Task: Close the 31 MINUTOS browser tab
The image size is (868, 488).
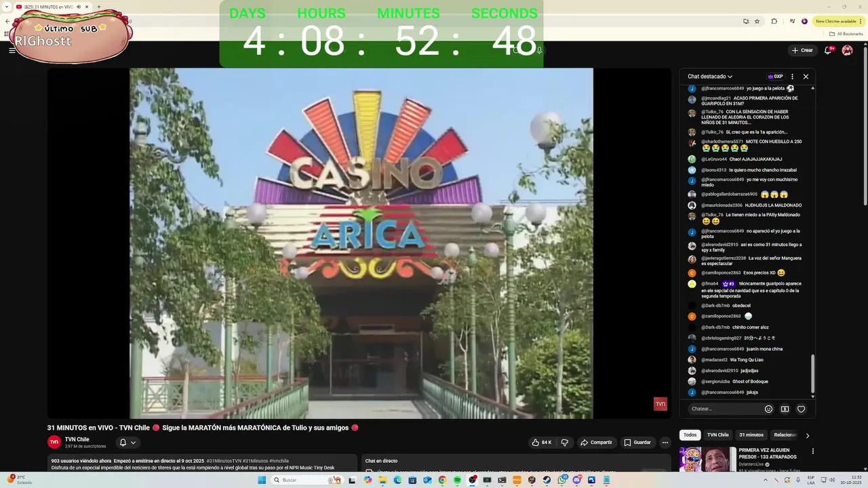Action: 87,7
